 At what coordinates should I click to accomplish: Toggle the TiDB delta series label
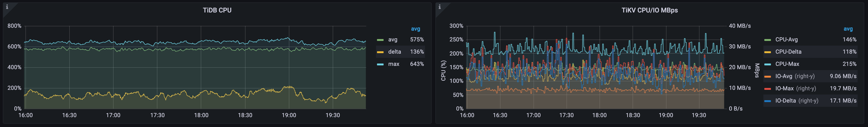(394, 52)
